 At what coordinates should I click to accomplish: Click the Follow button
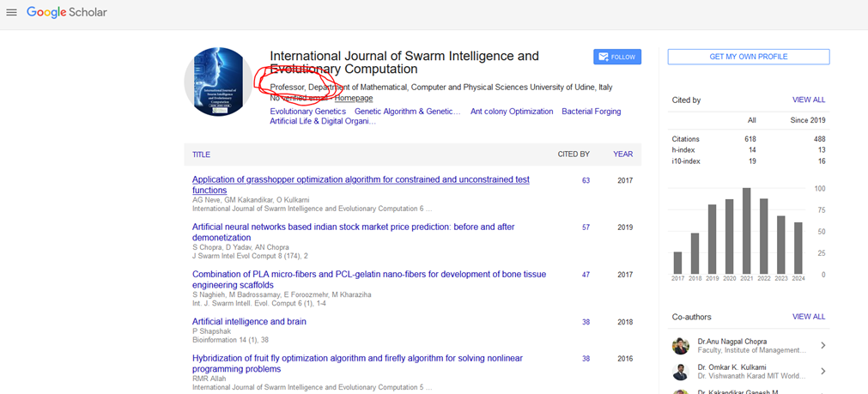617,57
